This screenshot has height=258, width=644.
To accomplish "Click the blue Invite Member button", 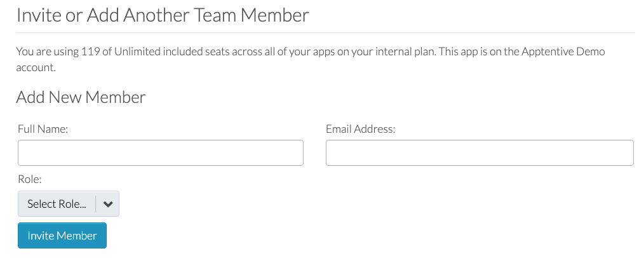I will coord(62,236).
